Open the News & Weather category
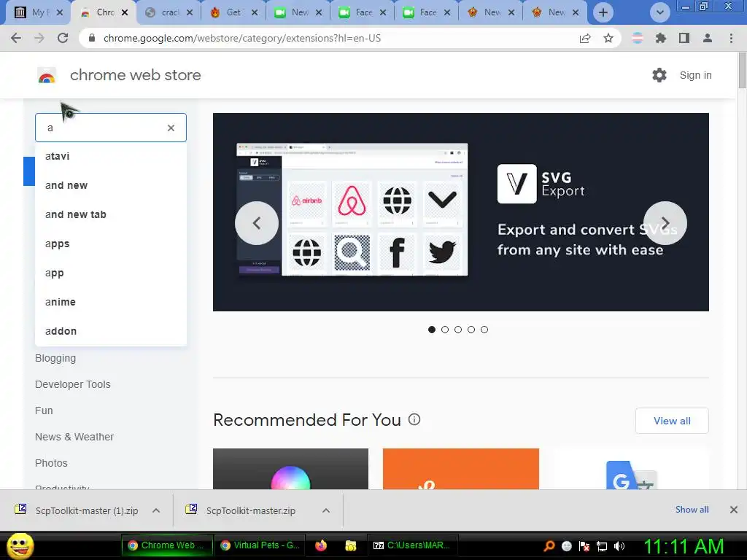Viewport: 747px width, 560px height. (74, 437)
